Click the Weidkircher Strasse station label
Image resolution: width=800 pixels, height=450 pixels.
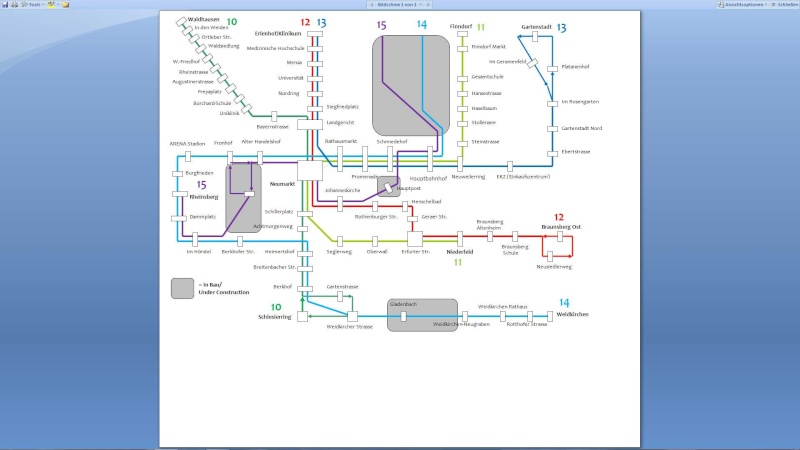click(349, 327)
